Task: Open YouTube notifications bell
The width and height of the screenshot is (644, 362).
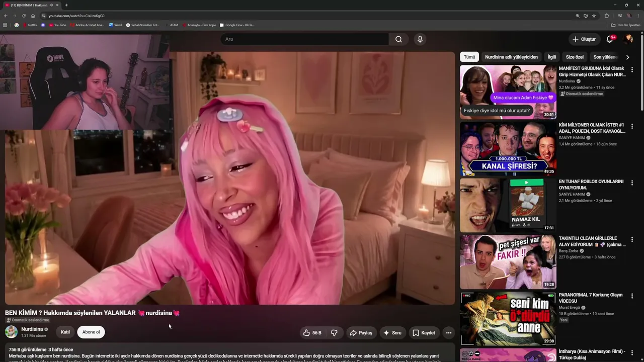Action: (610, 39)
